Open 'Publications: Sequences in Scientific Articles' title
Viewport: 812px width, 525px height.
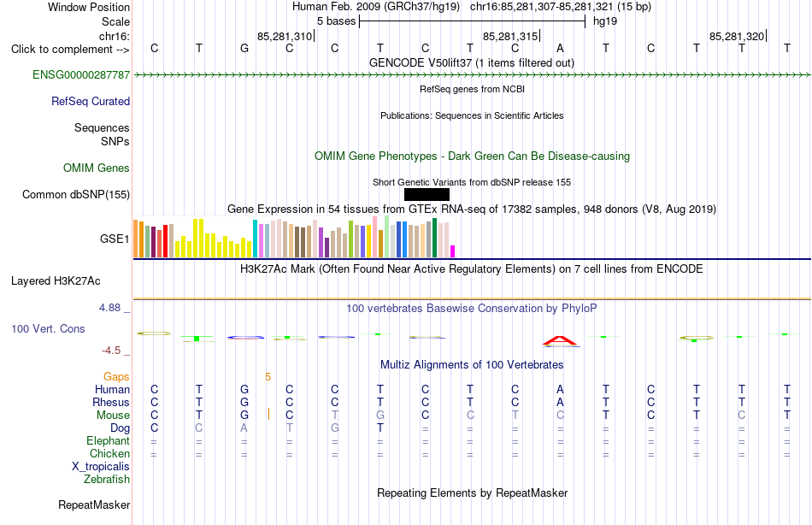[472, 115]
